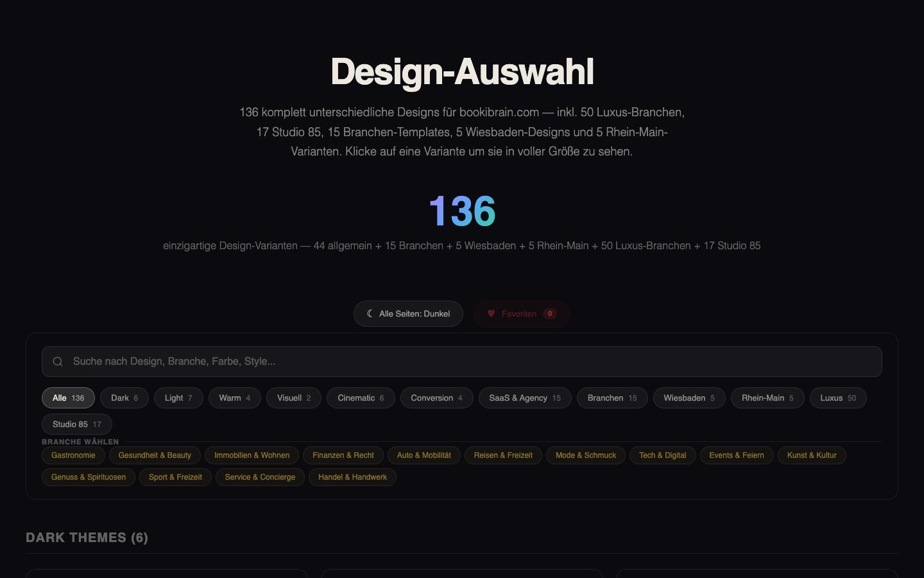Click the magnifier icon in the search bar

coord(58,362)
